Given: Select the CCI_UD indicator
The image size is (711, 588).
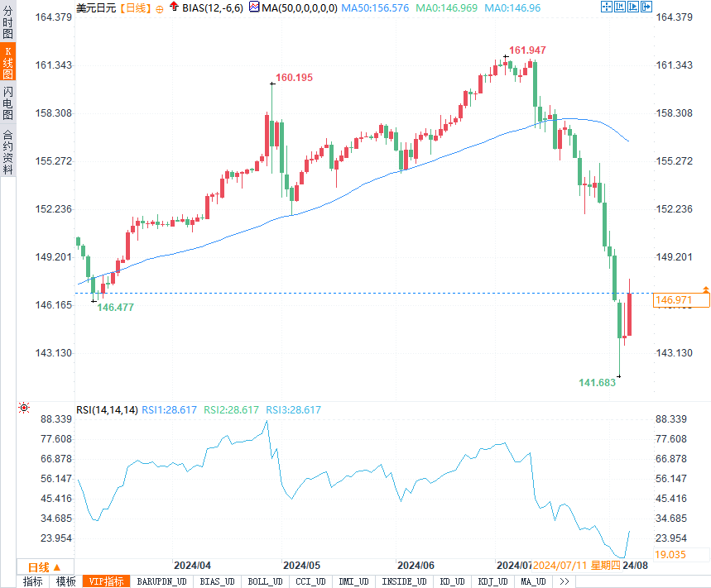Looking at the screenshot, I should (310, 581).
